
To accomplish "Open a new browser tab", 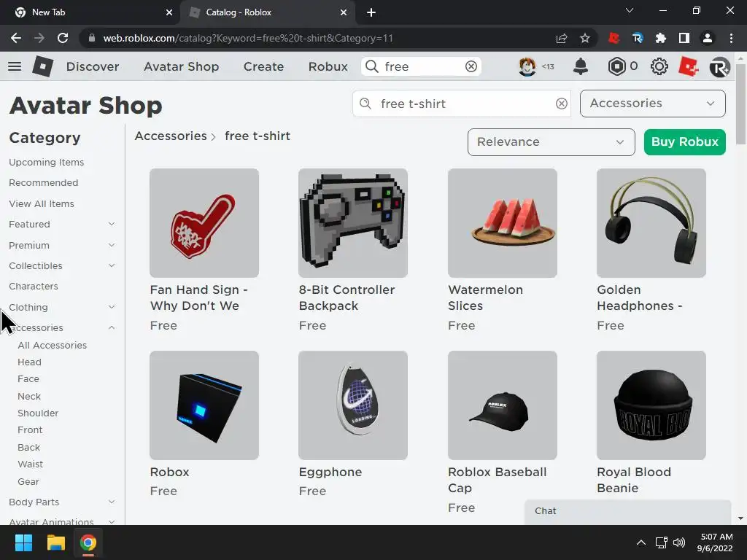I will coord(371,12).
